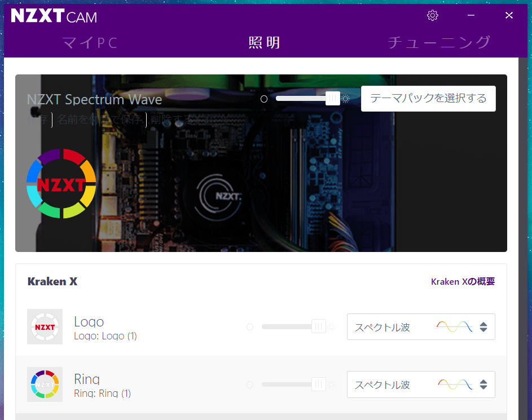Click the Logo dropdown up-down arrows

coord(483,327)
